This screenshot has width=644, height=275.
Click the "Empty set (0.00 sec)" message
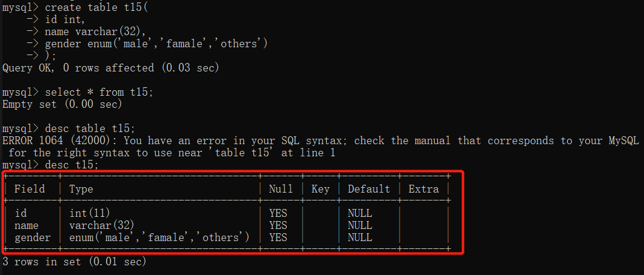point(62,104)
